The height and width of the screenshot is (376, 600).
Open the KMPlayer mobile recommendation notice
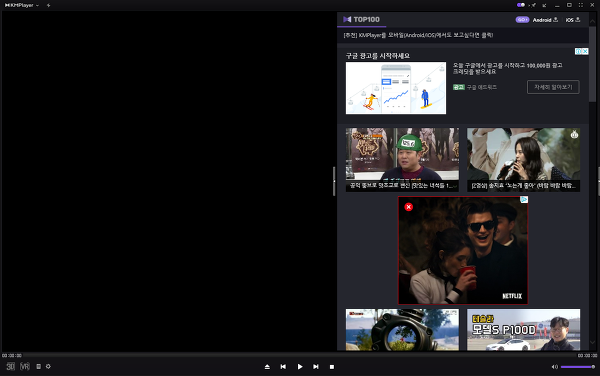tap(418, 35)
